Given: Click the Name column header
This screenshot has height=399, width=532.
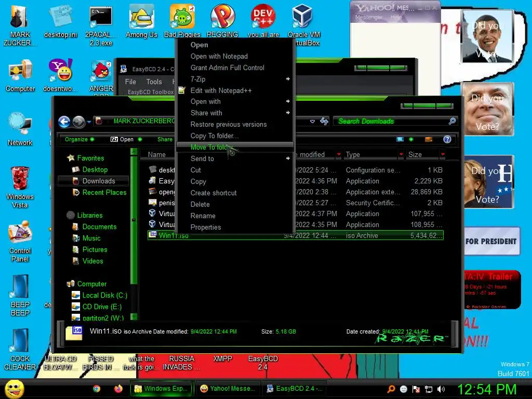Looking at the screenshot, I should [157, 154].
